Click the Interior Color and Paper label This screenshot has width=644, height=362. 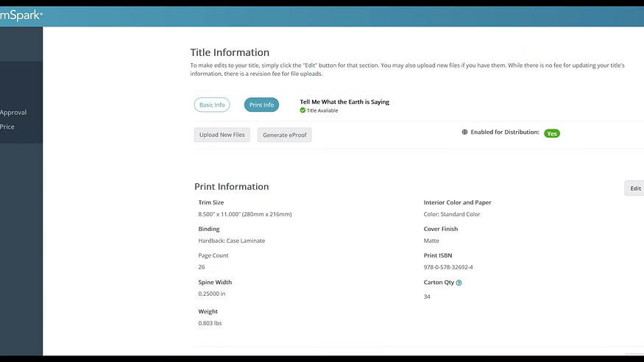(x=457, y=202)
